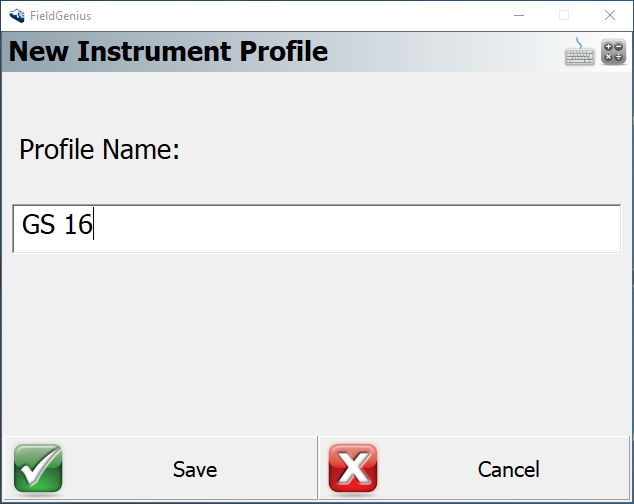Click the 'FieldGenius' window title text
634x504 pixels.
pos(61,16)
